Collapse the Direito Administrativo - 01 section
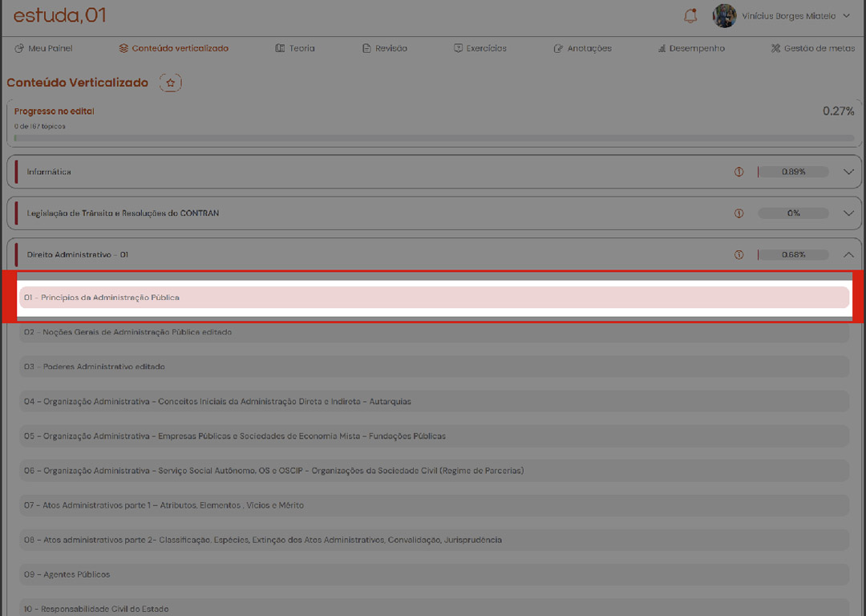 tap(848, 255)
